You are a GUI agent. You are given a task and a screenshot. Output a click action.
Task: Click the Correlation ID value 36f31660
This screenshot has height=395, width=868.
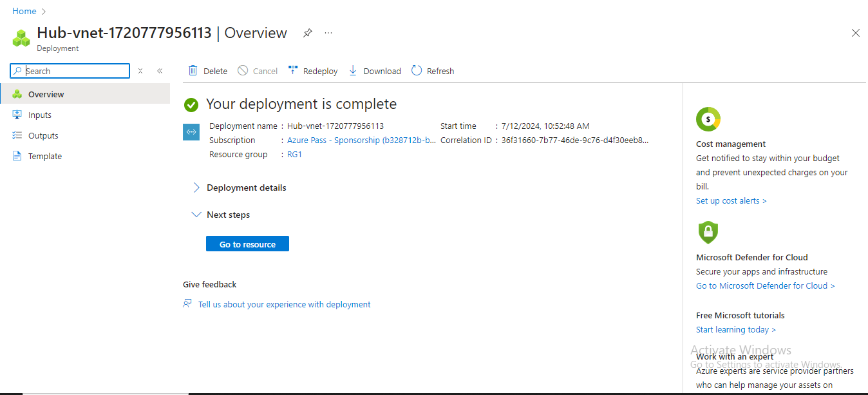tap(575, 140)
